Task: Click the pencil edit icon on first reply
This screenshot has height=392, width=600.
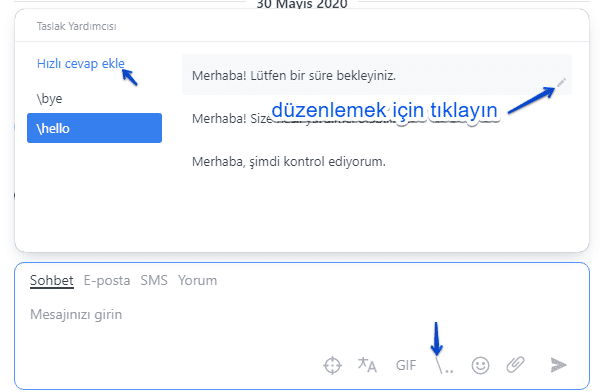Action: tap(561, 82)
